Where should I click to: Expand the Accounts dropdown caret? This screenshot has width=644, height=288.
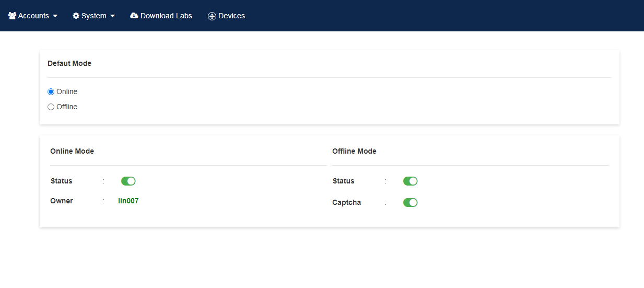pos(55,16)
